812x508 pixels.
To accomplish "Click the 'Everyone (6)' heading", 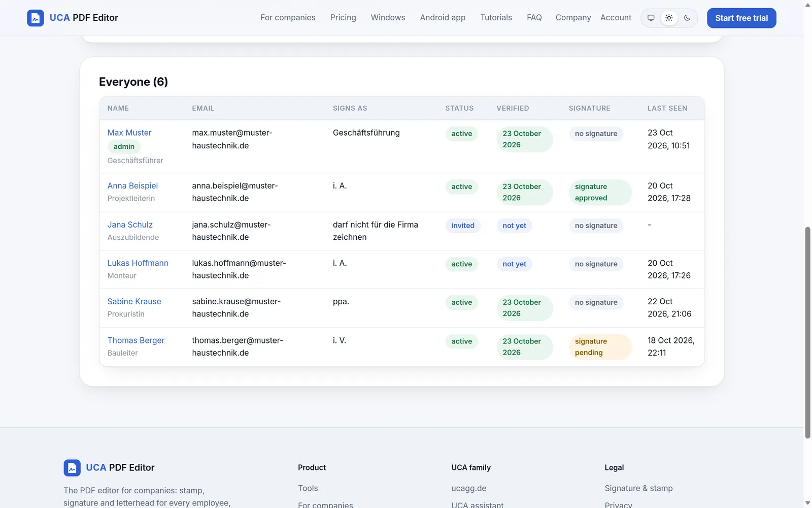I will (x=133, y=82).
